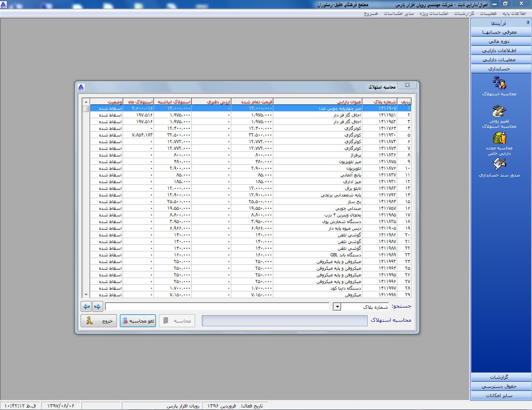Click the table scrollbar up arrow
This screenshot has width=532, height=410.
click(86, 102)
